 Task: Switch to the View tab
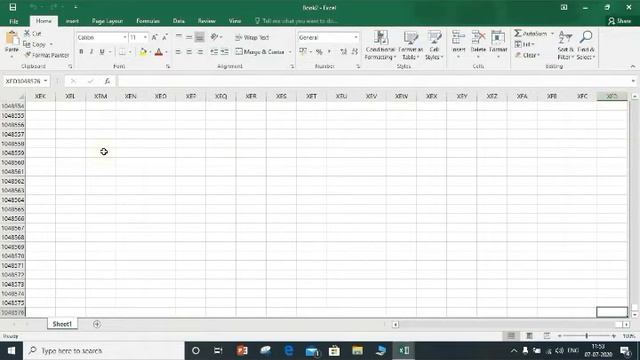coord(235,21)
